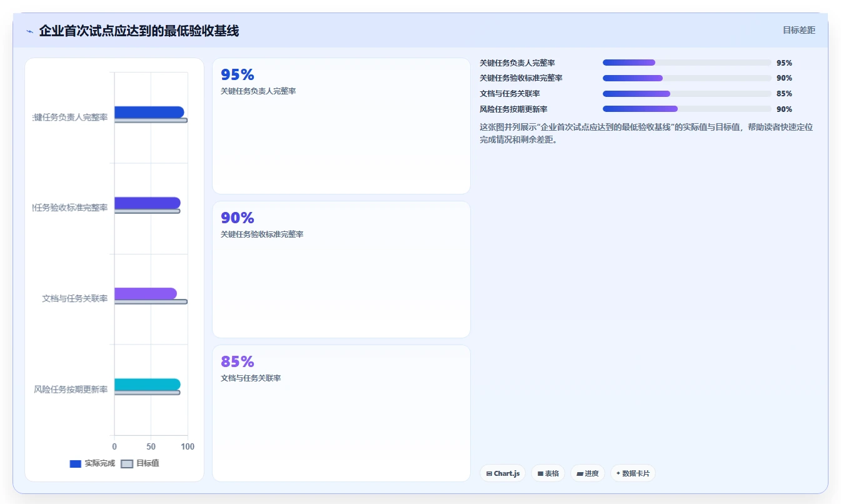
Task: Click the indigo bar for 任务验收标准完整率
Action: coord(147,203)
